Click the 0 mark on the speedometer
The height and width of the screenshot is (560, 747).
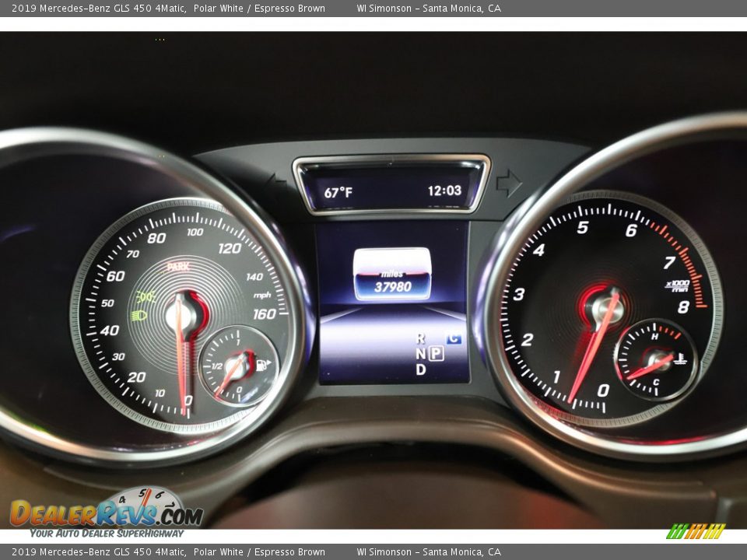[x=188, y=400]
